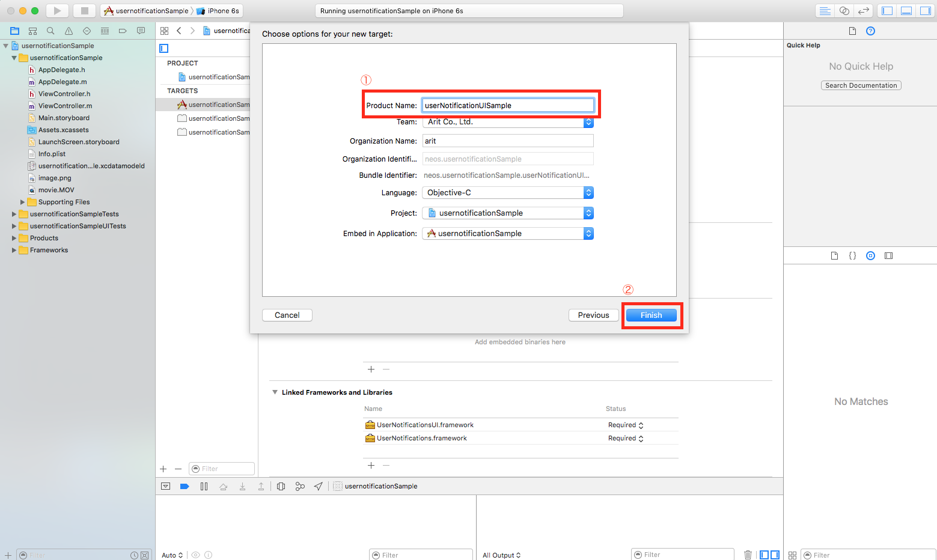This screenshot has height=560, width=937.
Task: Click the Previous button
Action: [x=593, y=315]
